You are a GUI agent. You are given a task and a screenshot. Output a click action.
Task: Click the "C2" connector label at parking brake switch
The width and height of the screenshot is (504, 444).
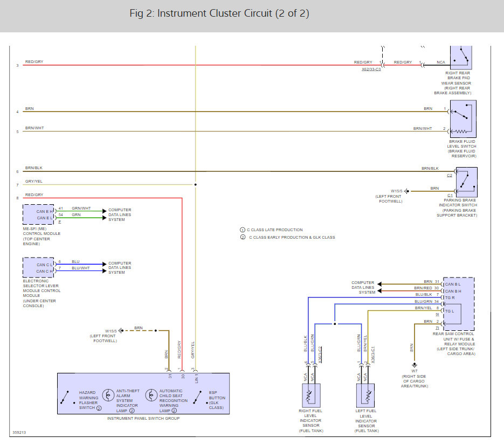click(450, 176)
